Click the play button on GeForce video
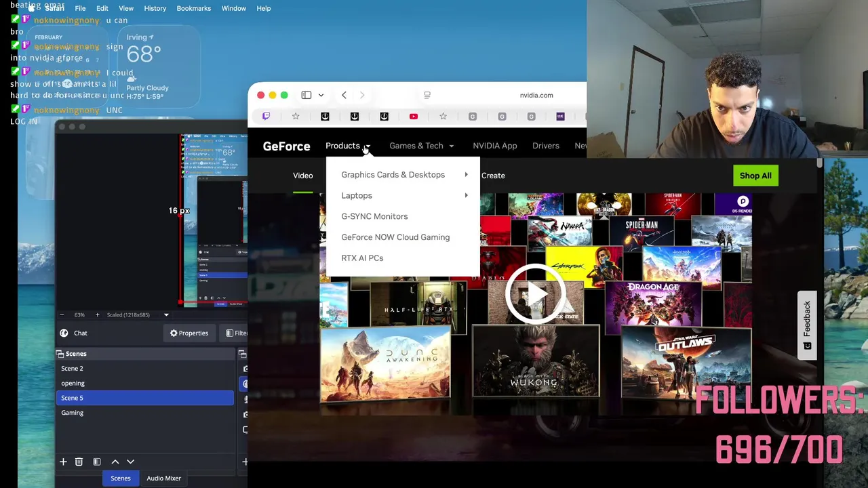 click(535, 293)
